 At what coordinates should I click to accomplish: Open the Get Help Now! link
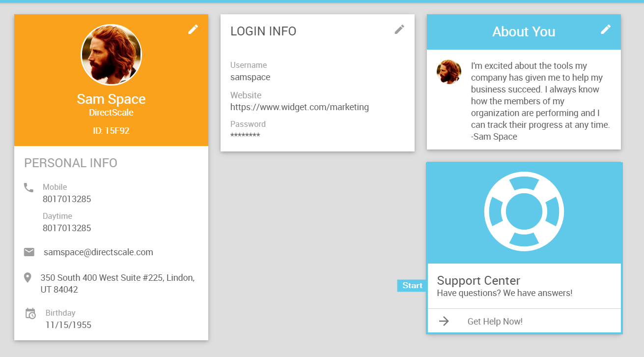point(495,322)
